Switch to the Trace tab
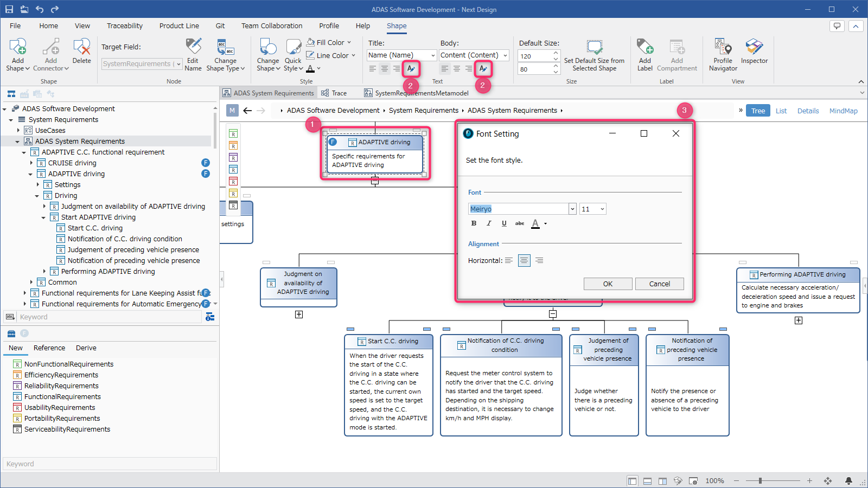Image resolution: width=868 pixels, height=488 pixels. click(334, 93)
